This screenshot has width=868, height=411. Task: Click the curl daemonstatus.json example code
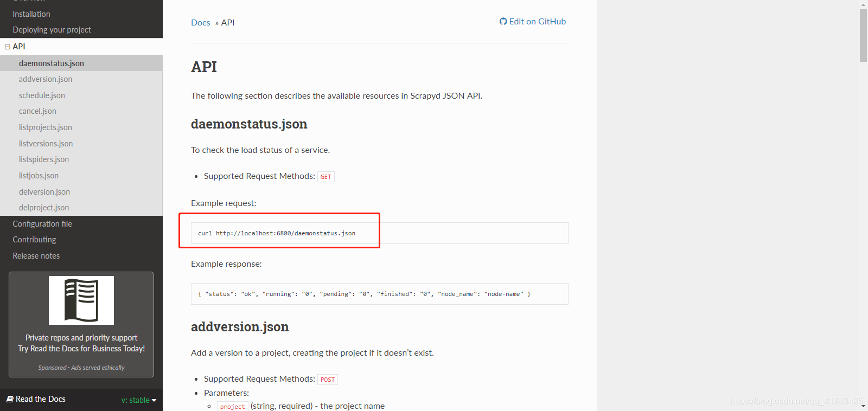(x=277, y=233)
